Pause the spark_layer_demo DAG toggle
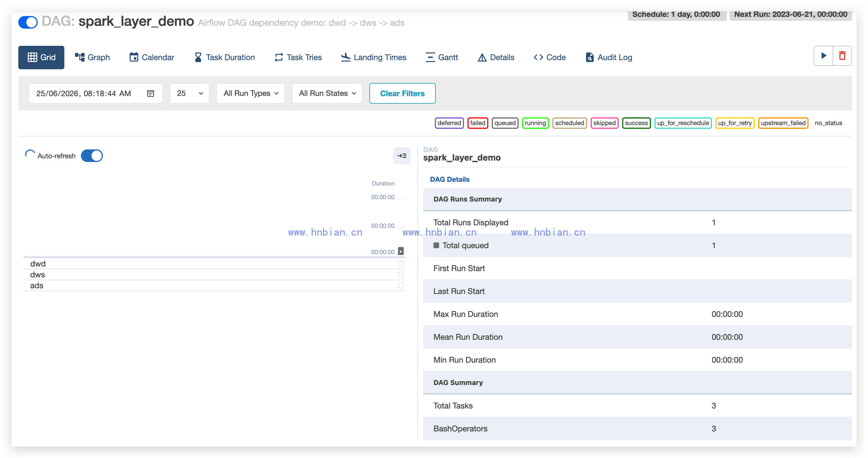Screen dimensions: 868x458 [x=28, y=22]
